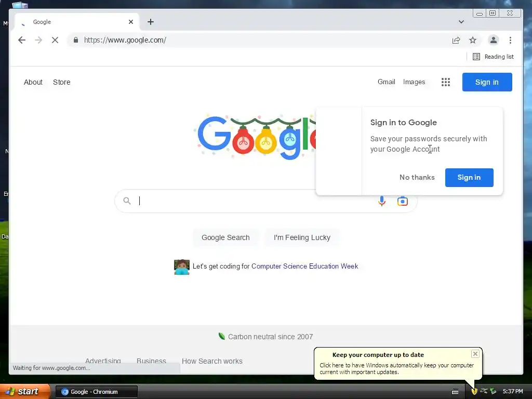
Task: Click the keyboard icon in the taskbar
Action: 455,392
